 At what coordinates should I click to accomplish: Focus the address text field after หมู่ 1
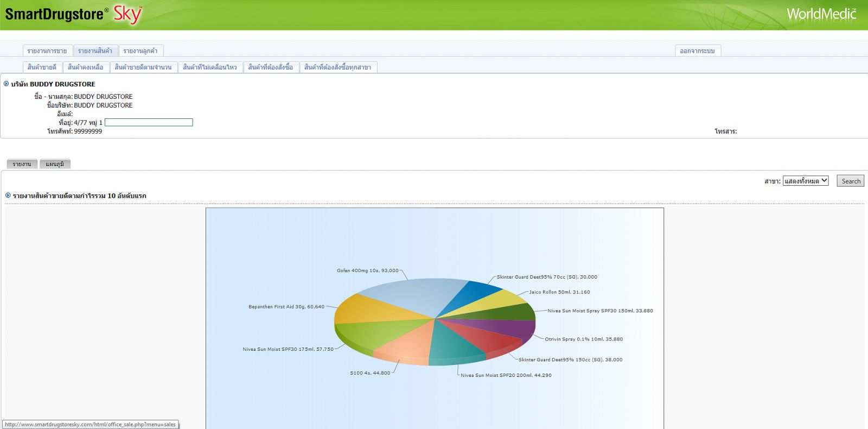(149, 123)
